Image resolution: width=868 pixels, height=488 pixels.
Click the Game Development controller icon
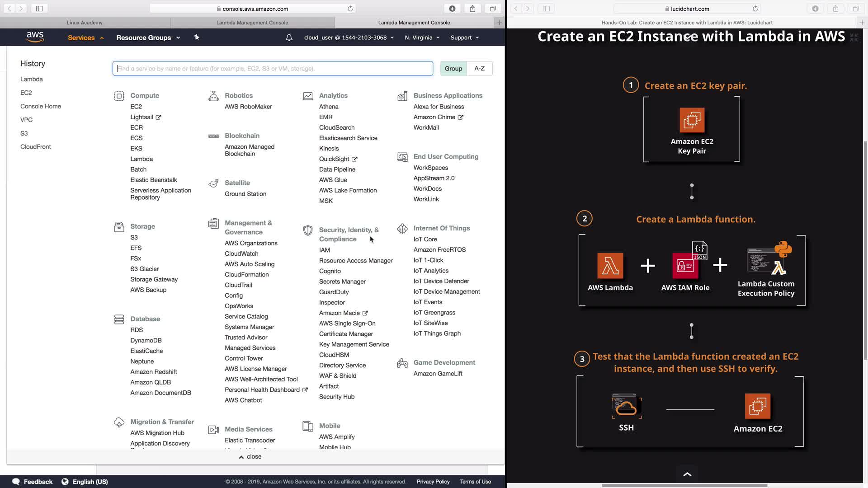[402, 363]
